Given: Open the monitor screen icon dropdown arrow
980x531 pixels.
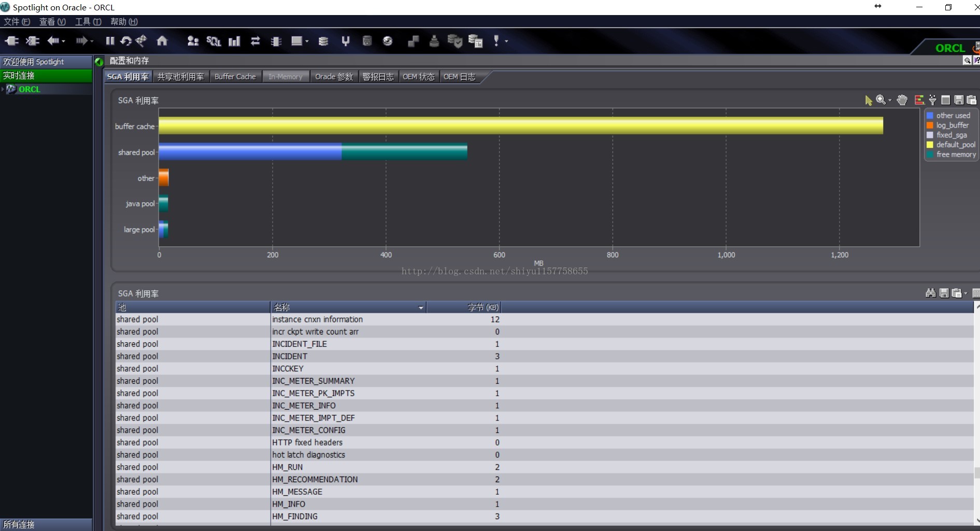Looking at the screenshot, I should [x=307, y=41].
